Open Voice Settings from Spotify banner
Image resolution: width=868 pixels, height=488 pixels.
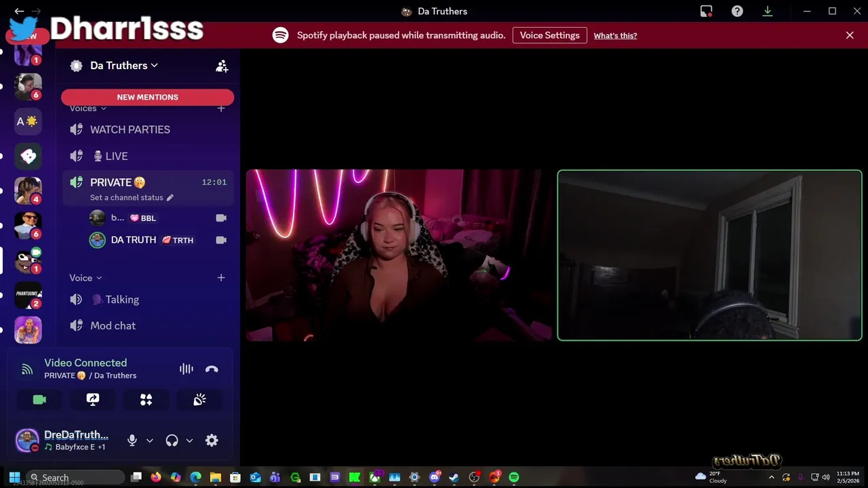(x=550, y=35)
